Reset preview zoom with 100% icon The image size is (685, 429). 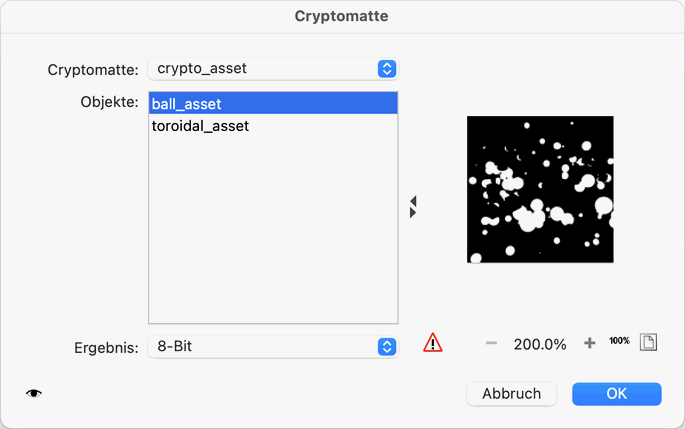[619, 342]
